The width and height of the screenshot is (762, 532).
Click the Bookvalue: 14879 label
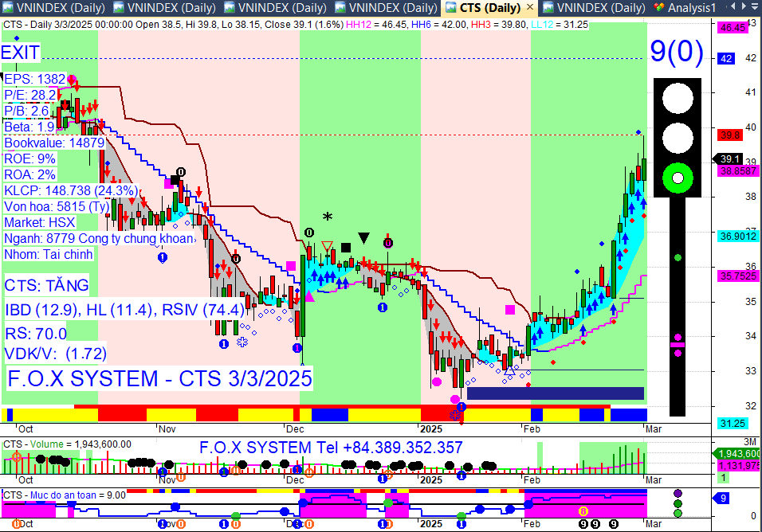54,143
